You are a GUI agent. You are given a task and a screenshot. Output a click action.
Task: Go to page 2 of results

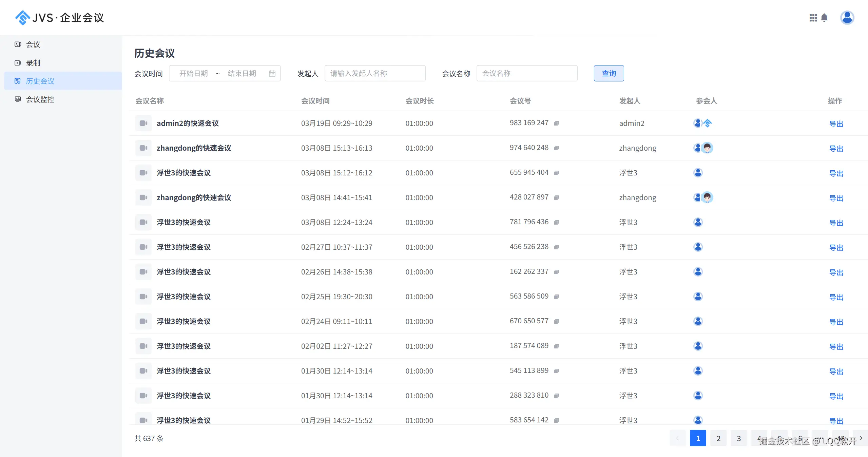pos(718,438)
